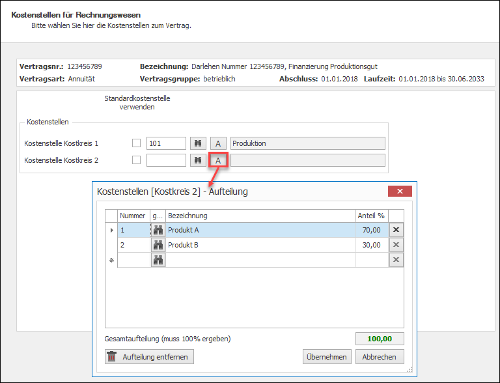
Task: Sort by the Anteil % column header
Action: click(372, 216)
